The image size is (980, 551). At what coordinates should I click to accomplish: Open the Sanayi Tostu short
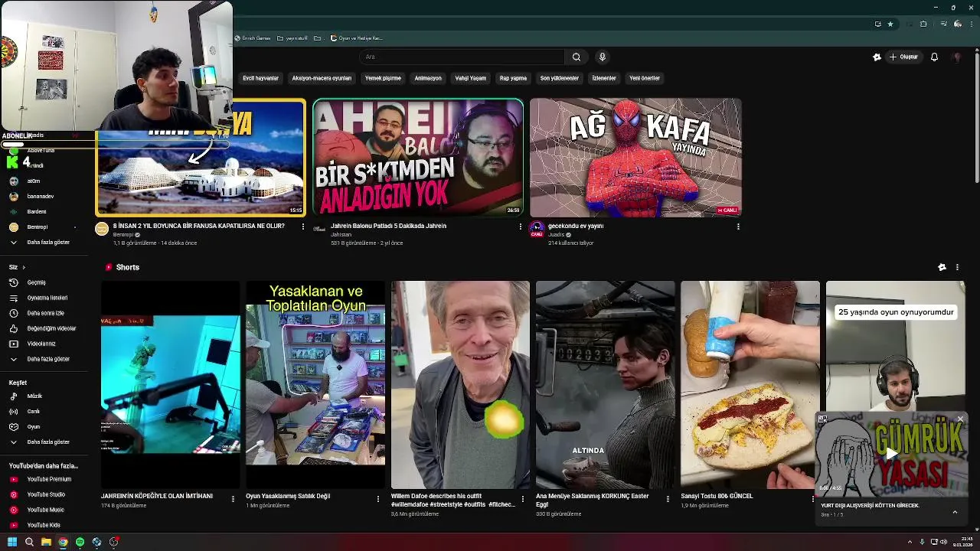point(750,384)
